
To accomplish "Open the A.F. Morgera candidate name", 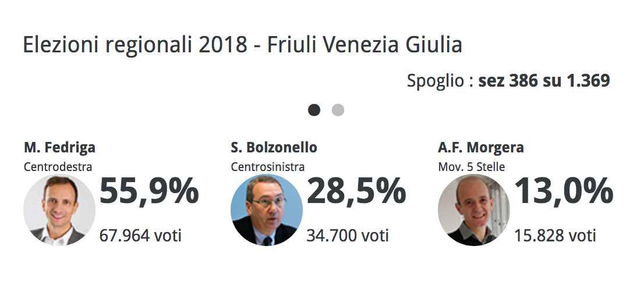I will click(x=480, y=148).
